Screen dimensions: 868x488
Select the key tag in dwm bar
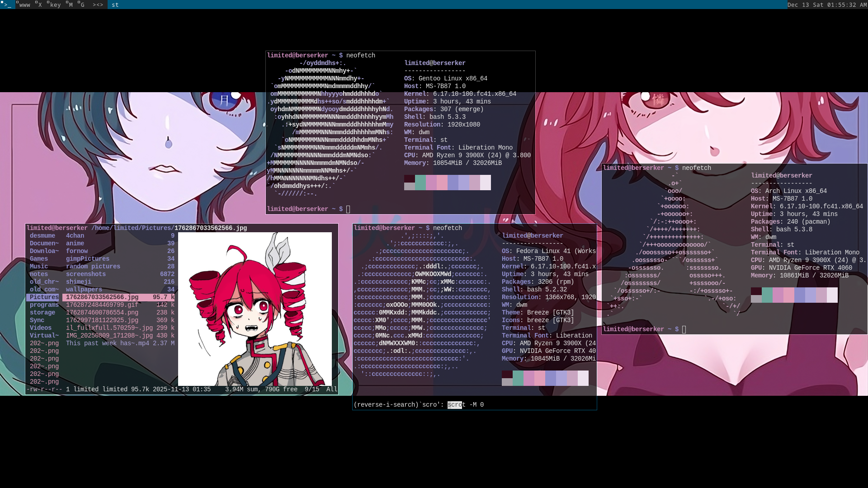point(54,5)
